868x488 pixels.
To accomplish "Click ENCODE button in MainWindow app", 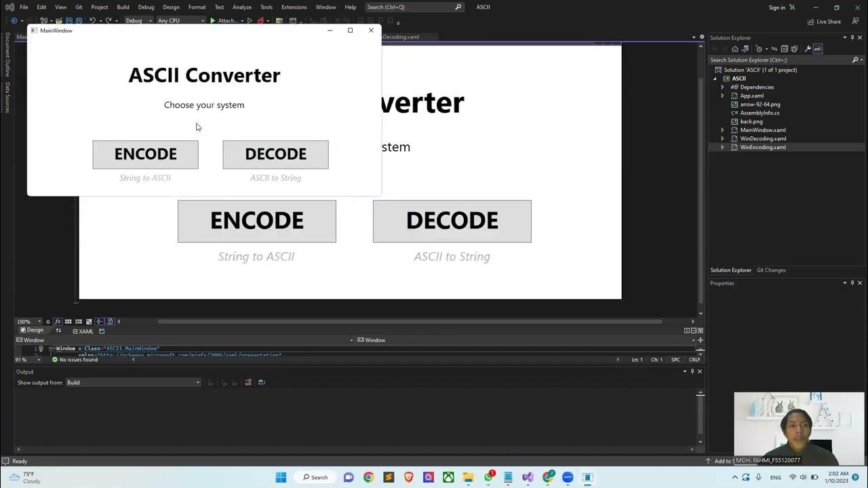I will (145, 155).
